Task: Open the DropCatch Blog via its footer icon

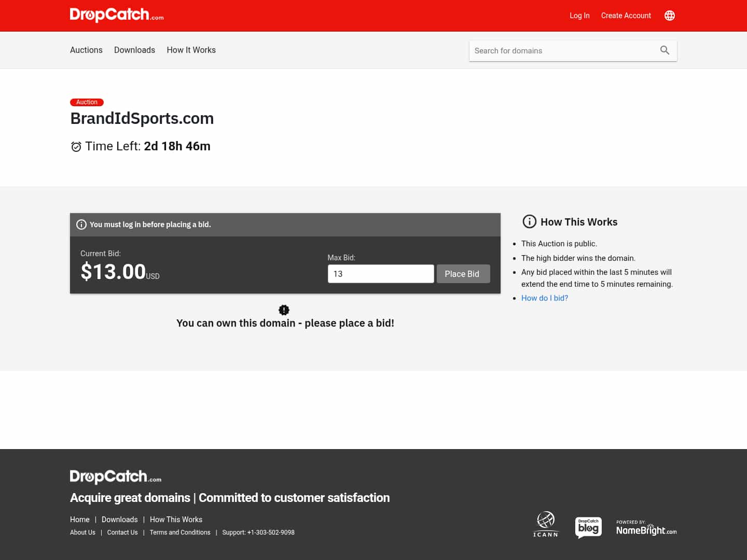Action: 588,527
